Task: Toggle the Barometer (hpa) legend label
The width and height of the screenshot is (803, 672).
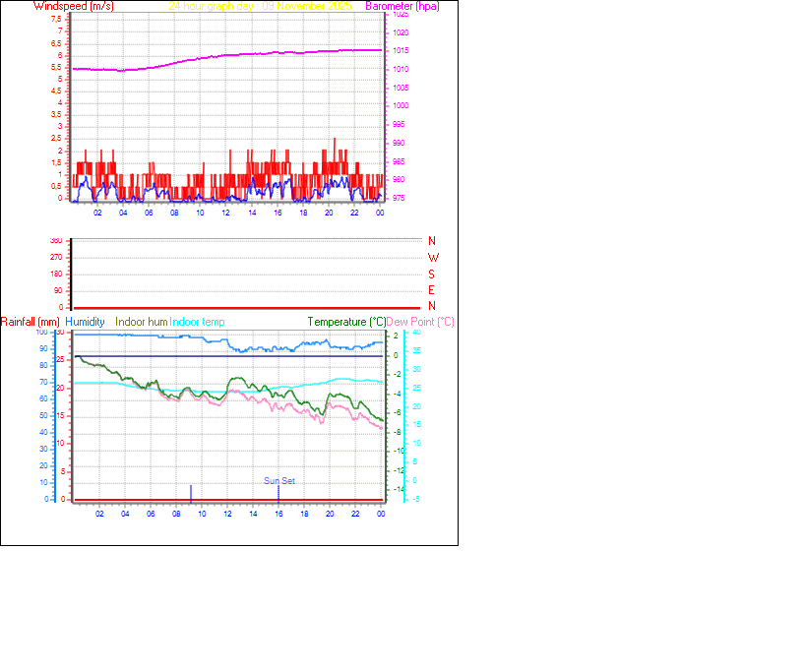Action: [x=403, y=6]
